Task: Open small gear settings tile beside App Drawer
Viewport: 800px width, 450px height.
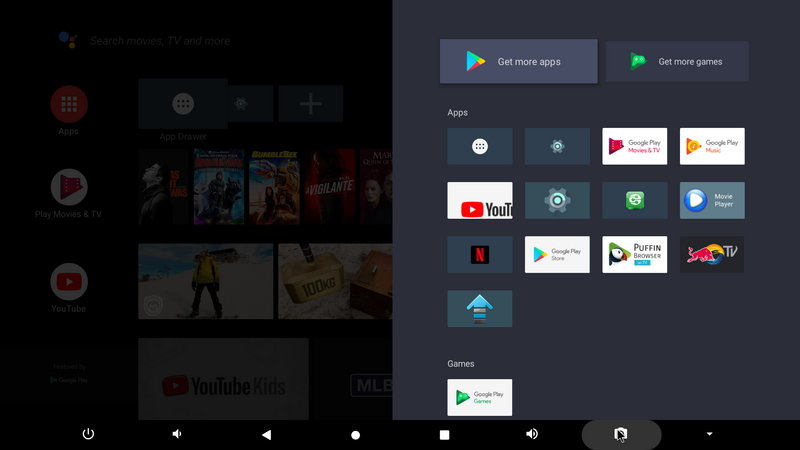Action: click(x=557, y=146)
